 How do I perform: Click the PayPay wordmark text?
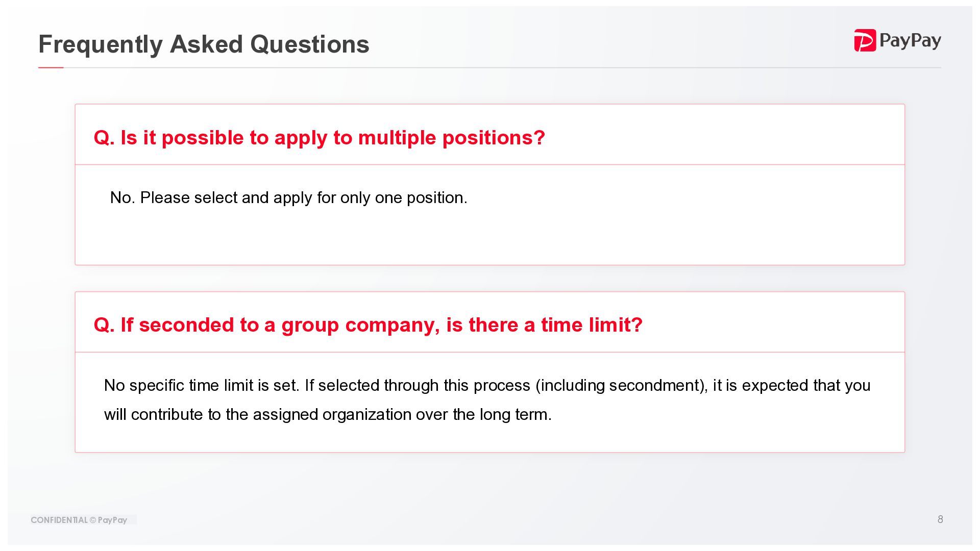pyautogui.click(x=910, y=41)
